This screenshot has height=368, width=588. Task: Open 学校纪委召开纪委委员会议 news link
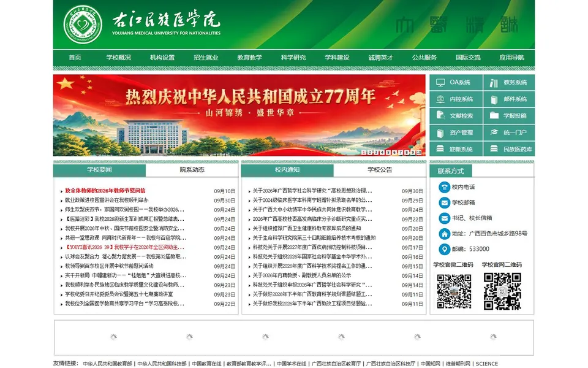click(119, 294)
